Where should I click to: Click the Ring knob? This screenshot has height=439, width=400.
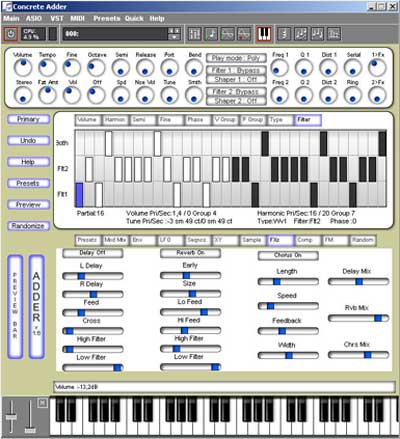click(353, 95)
